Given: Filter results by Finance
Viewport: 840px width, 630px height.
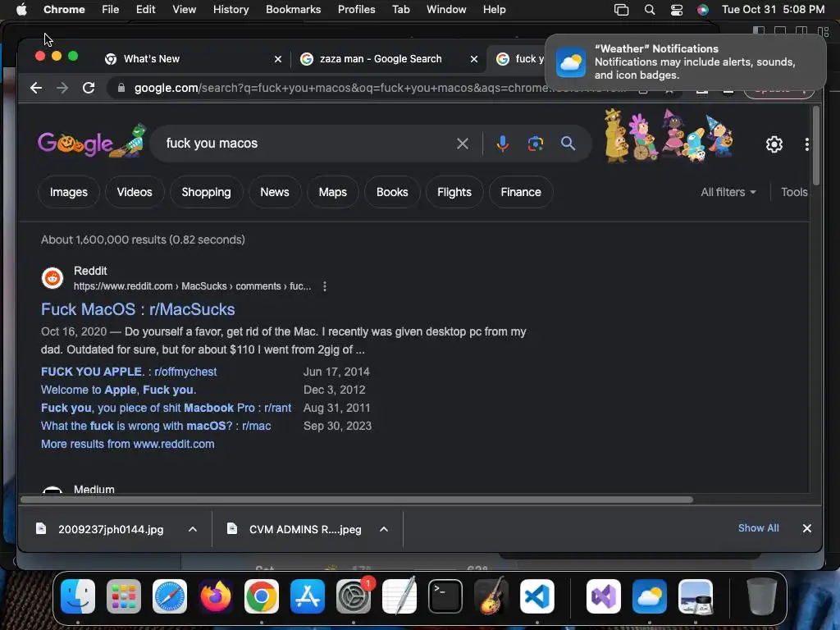Looking at the screenshot, I should [x=521, y=192].
